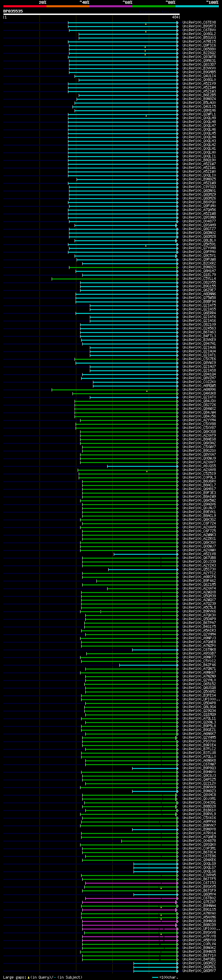Select the UniRef100_Q4KUK8 label
Screen dimensions: 222x980
[x=199, y=394]
